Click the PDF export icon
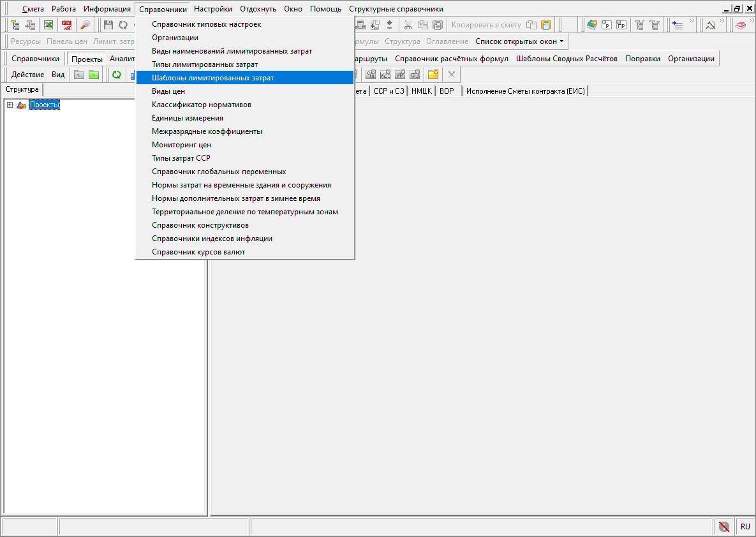 [66, 25]
